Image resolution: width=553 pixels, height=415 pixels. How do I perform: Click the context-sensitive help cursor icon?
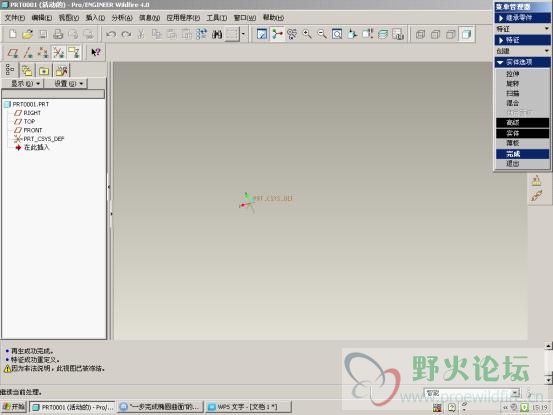(96, 53)
